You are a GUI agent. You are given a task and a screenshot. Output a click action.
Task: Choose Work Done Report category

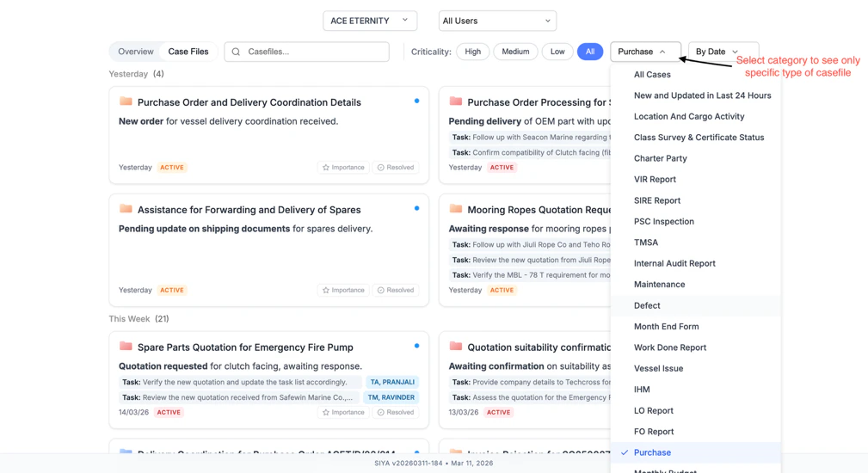pyautogui.click(x=696, y=347)
